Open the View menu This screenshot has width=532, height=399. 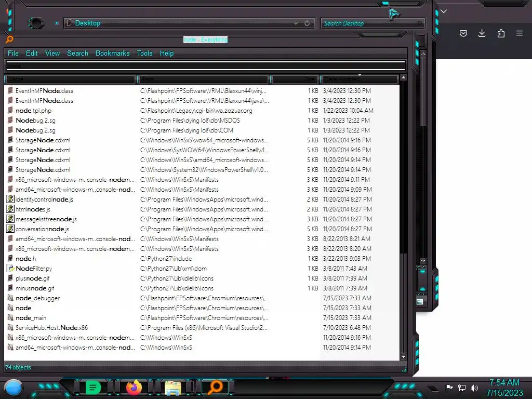coord(52,54)
